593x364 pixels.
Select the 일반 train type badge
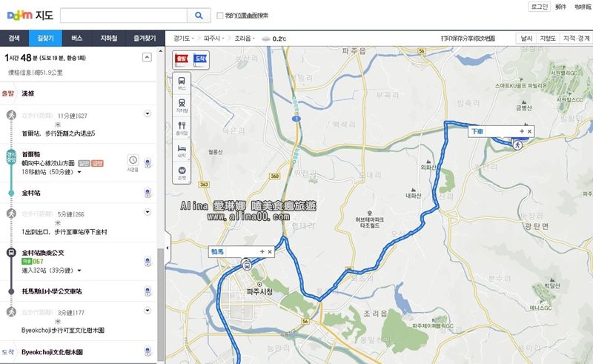tap(84, 163)
